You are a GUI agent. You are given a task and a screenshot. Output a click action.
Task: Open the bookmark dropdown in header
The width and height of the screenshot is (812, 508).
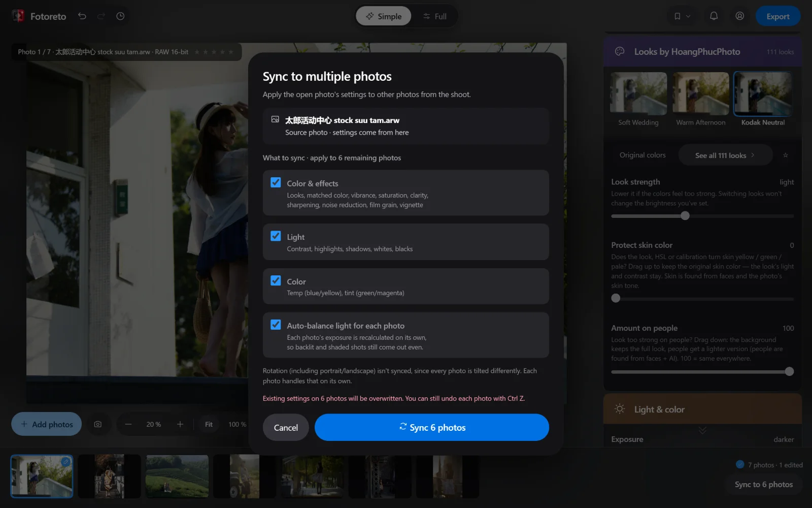pos(682,16)
